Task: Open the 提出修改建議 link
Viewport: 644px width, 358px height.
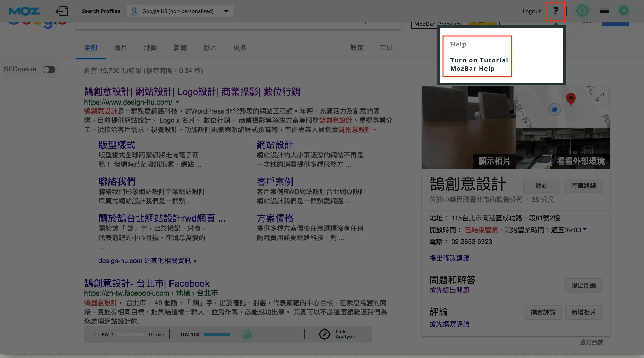Action: (449, 258)
